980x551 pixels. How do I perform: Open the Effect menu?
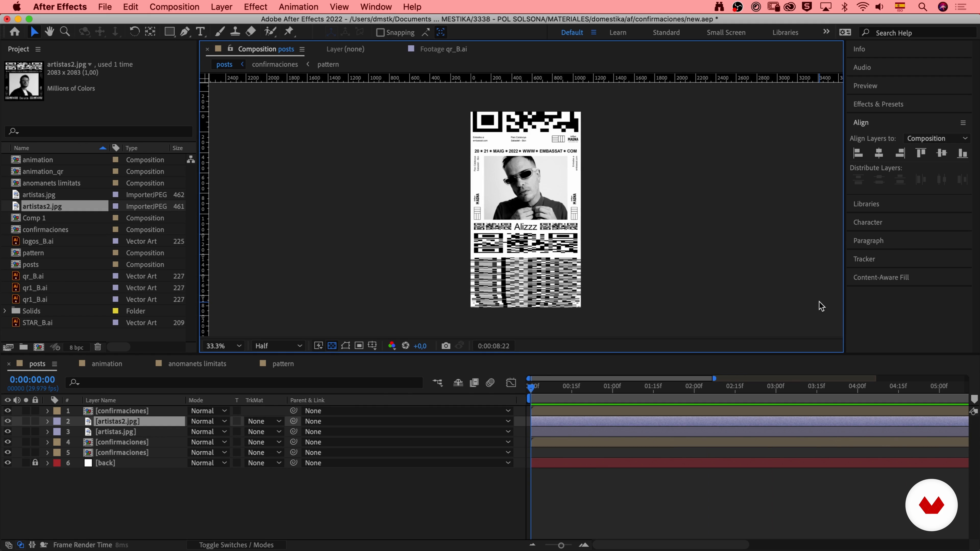[x=255, y=7]
